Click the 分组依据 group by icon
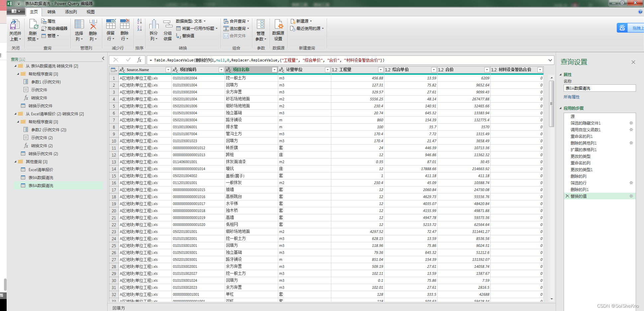The width and height of the screenshot is (644, 311). click(x=168, y=25)
